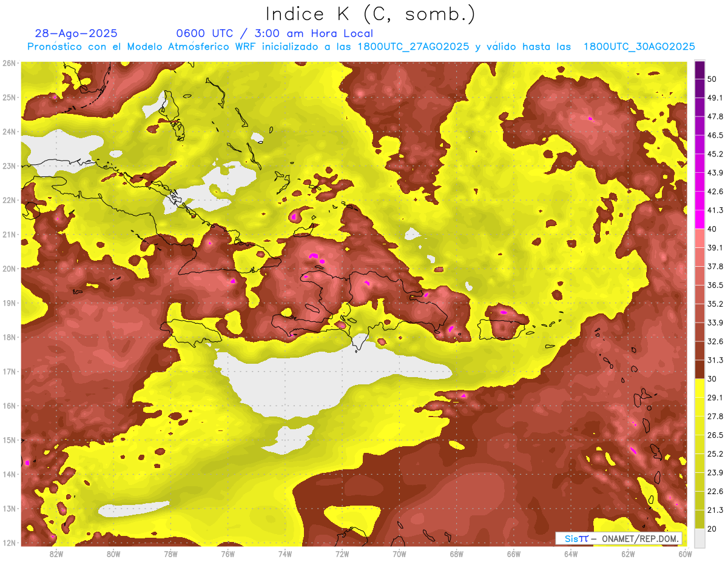This screenshot has width=728, height=562.
Task: Click the 'ONAMET/REP.DOM.' logo box
Action: [619, 538]
